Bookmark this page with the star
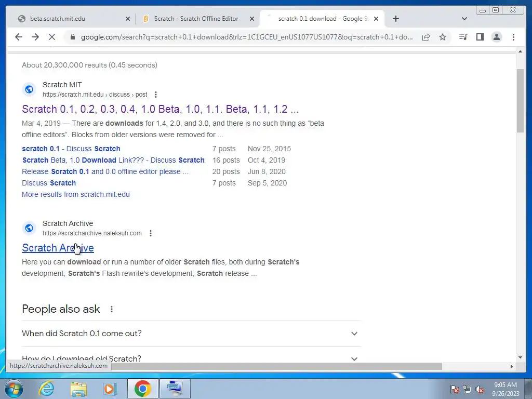 (443, 37)
